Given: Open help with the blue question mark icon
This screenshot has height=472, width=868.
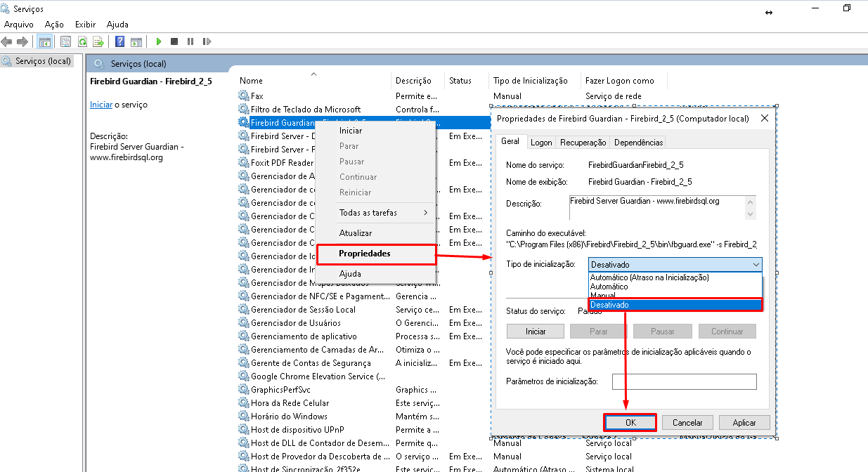Looking at the screenshot, I should pos(120,41).
